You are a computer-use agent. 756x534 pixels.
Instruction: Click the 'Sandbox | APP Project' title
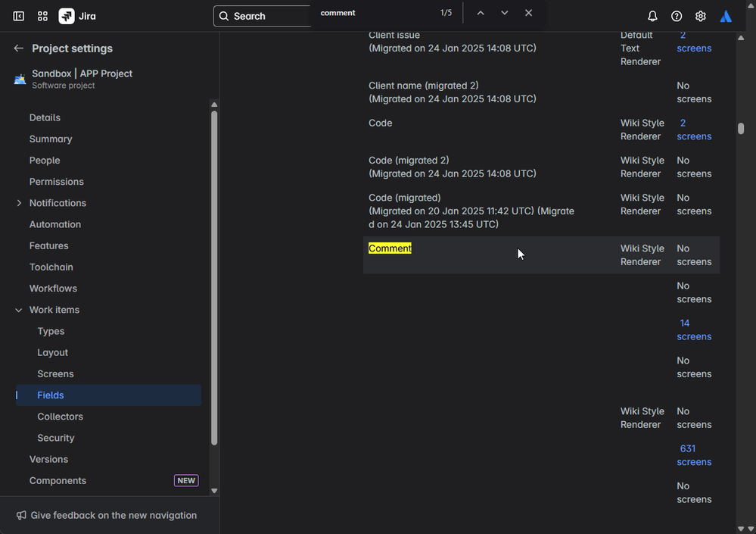pos(82,73)
